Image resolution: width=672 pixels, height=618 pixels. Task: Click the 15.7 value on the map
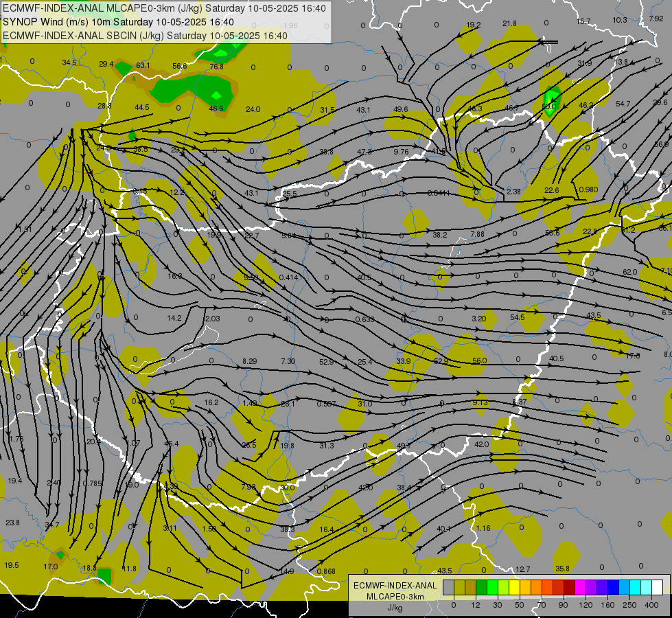(583, 21)
